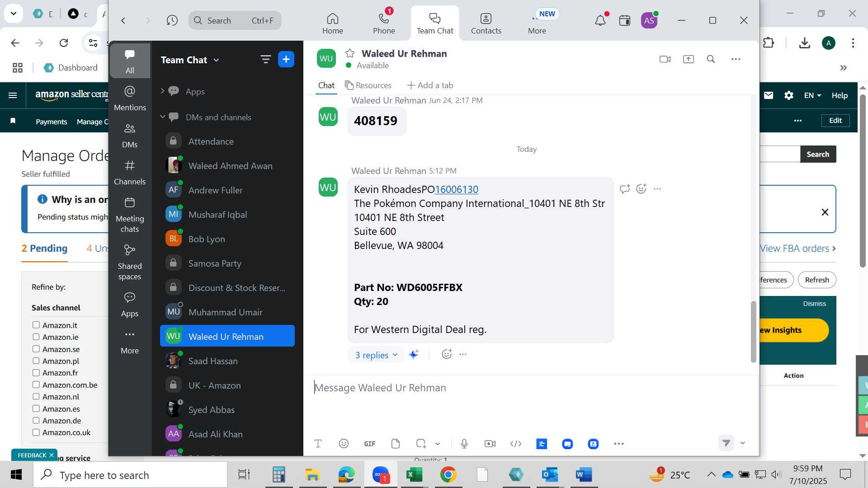Viewport: 868px width, 488px height.
Task: Expand the 3 replies thread
Action: [376, 355]
